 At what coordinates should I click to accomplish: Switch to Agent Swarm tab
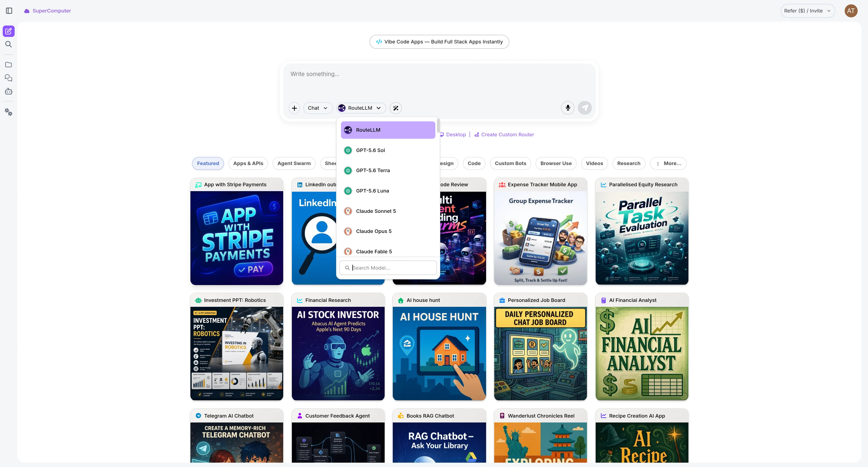294,163
